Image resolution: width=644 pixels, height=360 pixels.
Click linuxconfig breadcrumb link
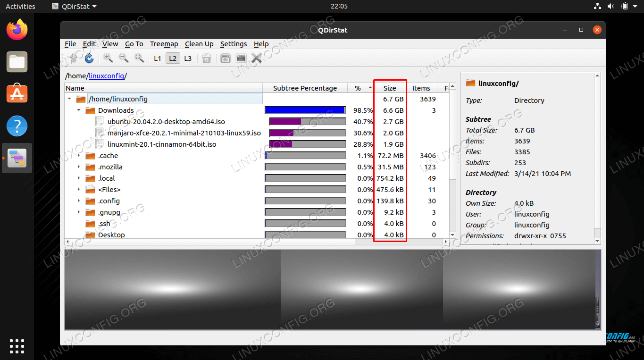click(x=106, y=75)
